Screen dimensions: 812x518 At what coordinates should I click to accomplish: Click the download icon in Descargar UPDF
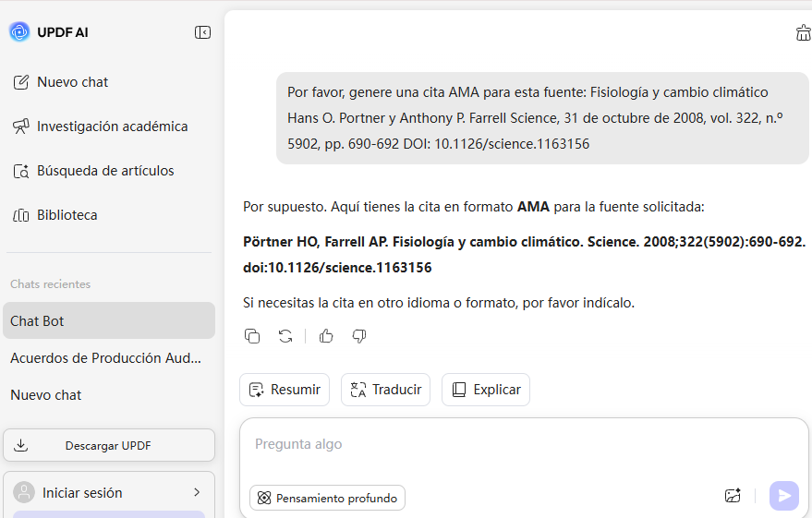click(20, 445)
